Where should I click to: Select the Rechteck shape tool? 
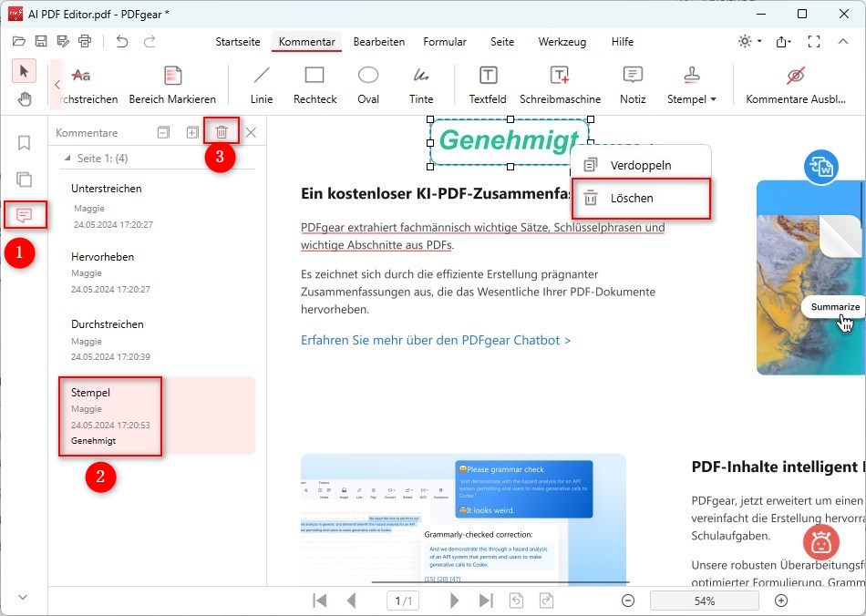pyautogui.click(x=314, y=85)
